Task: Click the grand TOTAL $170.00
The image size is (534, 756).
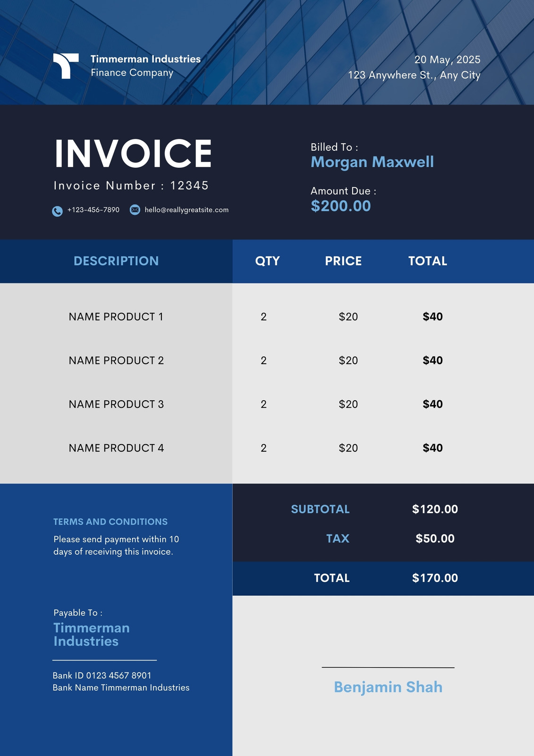Action: point(435,578)
